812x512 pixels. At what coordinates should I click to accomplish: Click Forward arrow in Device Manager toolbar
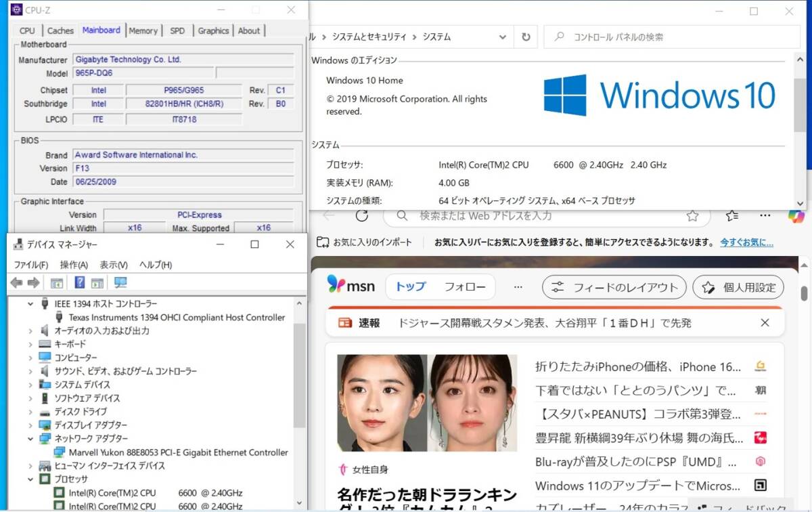click(x=32, y=282)
